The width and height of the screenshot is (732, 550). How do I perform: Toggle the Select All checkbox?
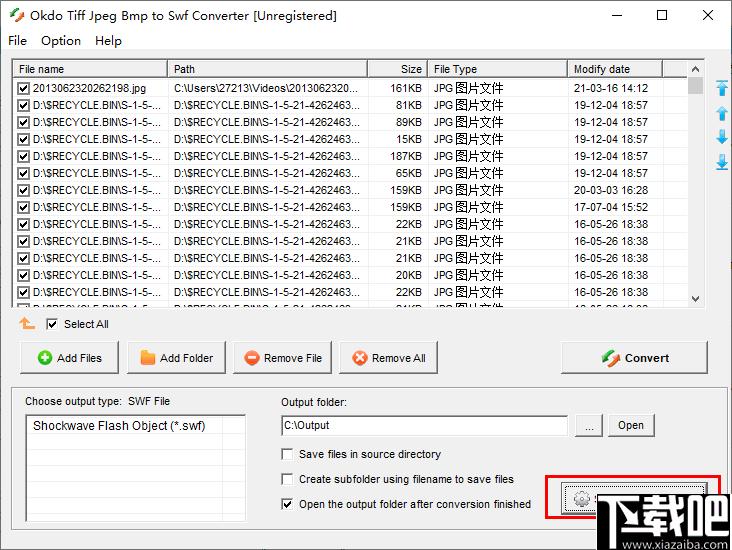[53, 324]
